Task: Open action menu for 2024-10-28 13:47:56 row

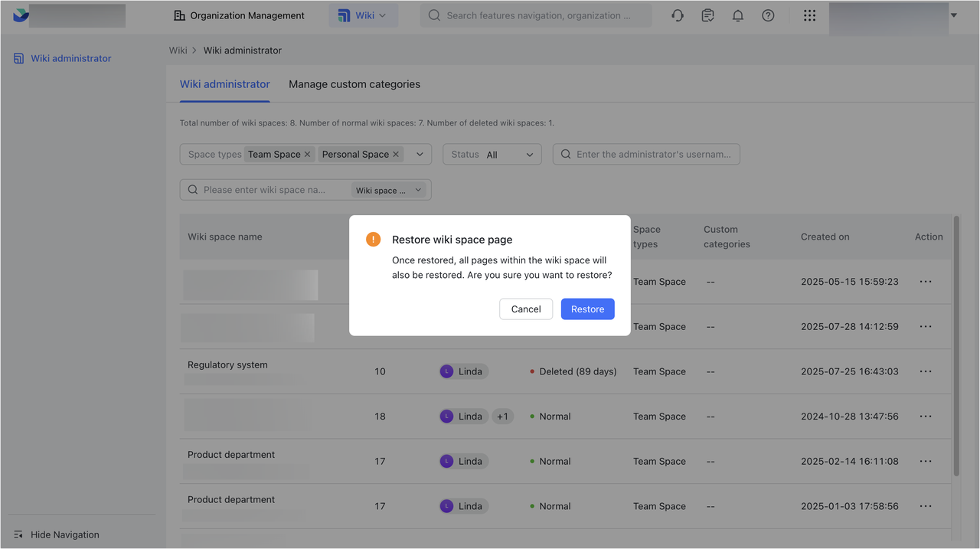Action: (x=926, y=417)
